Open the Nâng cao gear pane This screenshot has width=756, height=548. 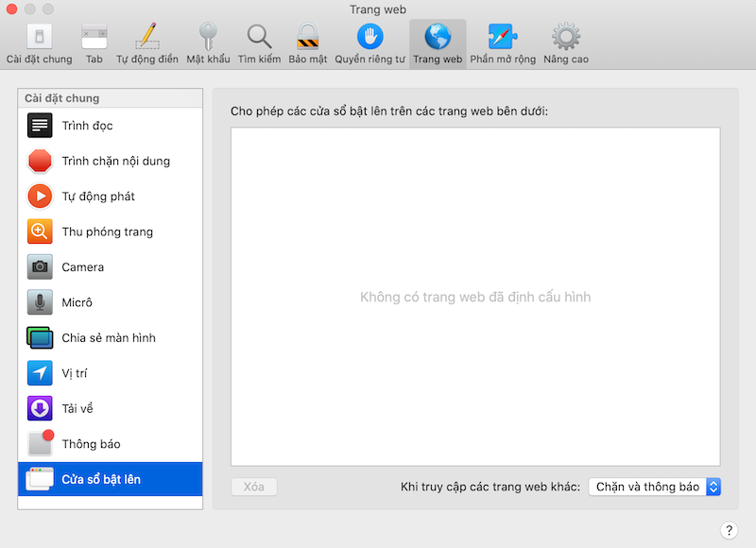565,43
